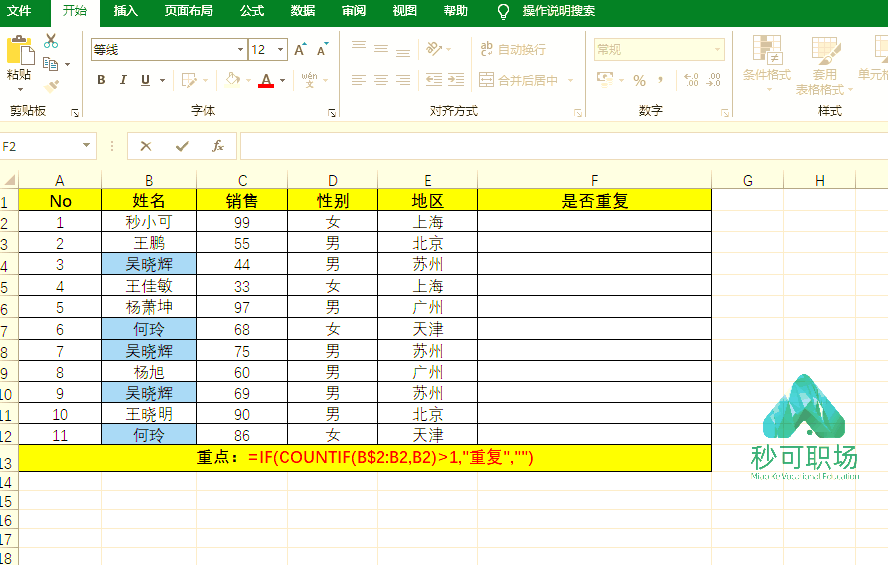The image size is (888, 565).
Task: Switch to the Data (数据) tab
Action: [303, 11]
